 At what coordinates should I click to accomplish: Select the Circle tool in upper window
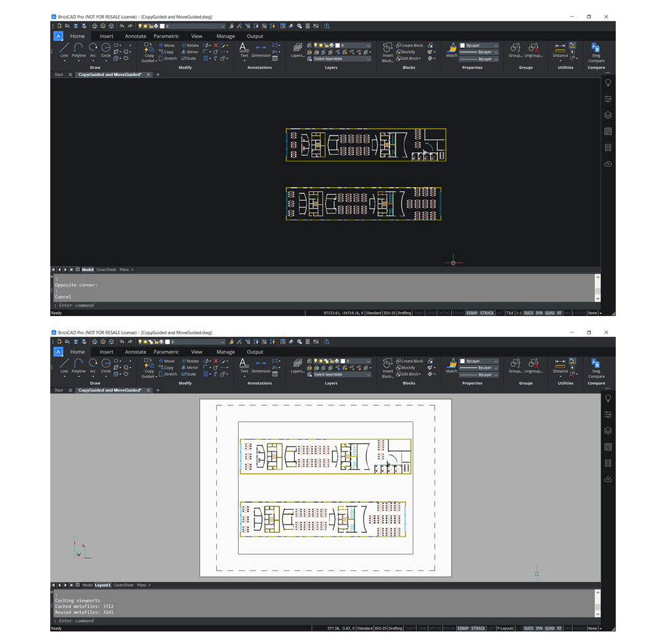(x=106, y=50)
